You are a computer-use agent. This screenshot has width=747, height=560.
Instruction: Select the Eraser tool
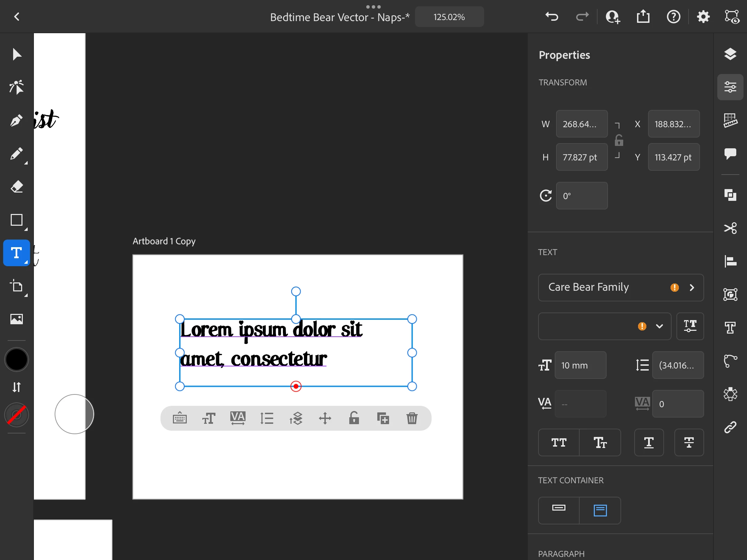[16, 187]
